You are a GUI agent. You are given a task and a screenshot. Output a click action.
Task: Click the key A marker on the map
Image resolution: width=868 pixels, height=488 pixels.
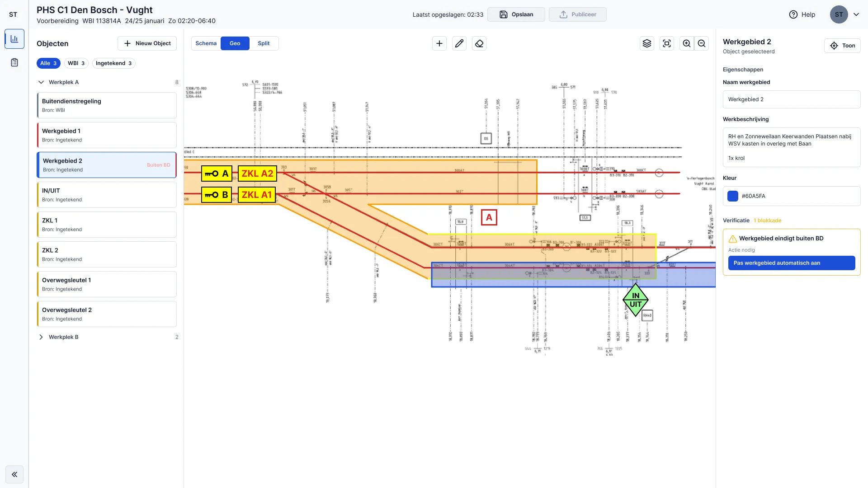(217, 174)
